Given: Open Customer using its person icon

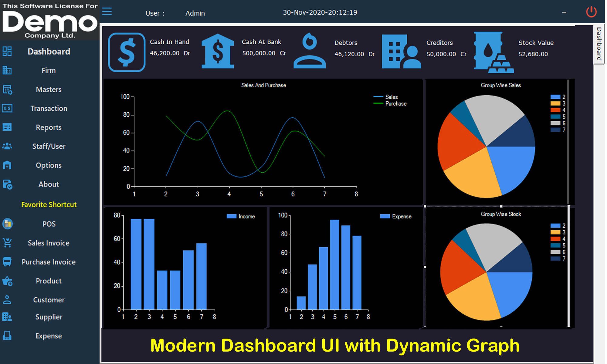Looking at the screenshot, I should pyautogui.click(x=8, y=300).
